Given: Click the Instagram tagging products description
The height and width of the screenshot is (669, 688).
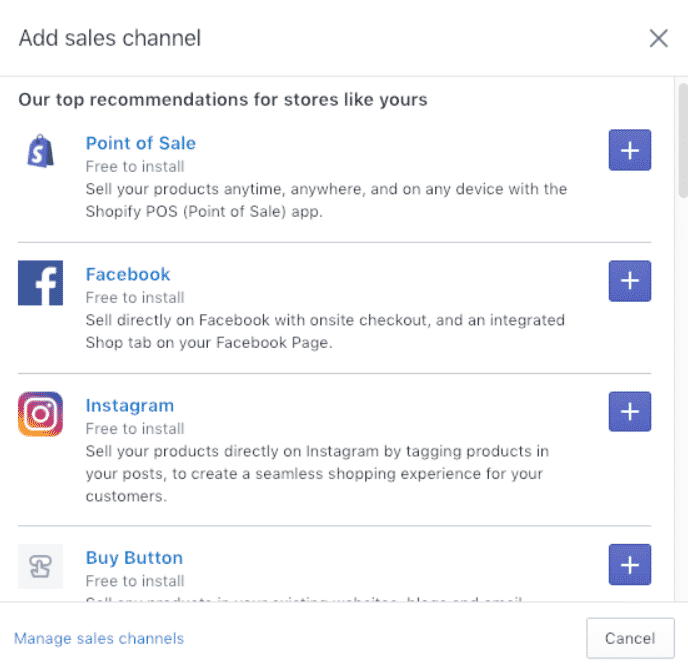Looking at the screenshot, I should click(317, 474).
